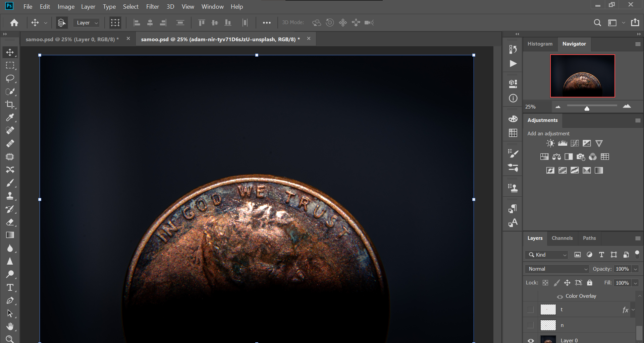The width and height of the screenshot is (644, 343).
Task: Open the Actions play panel icon
Action: [513, 64]
